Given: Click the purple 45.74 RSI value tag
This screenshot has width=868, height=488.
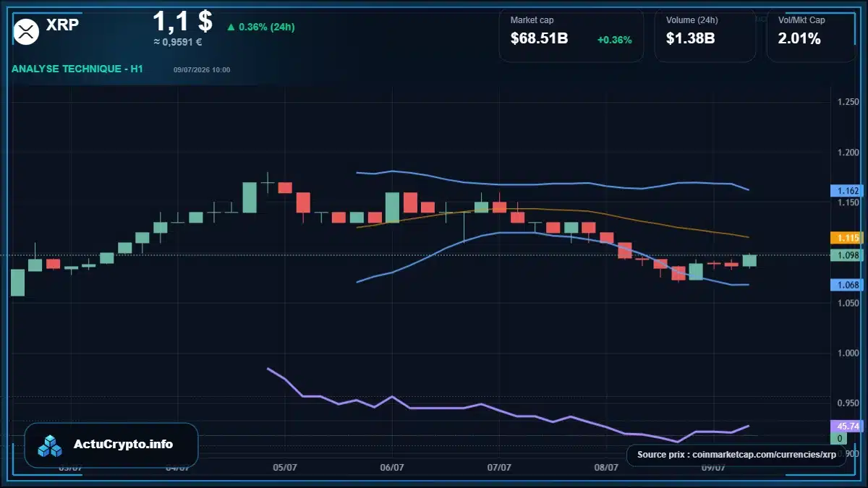Looking at the screenshot, I should tap(846, 427).
